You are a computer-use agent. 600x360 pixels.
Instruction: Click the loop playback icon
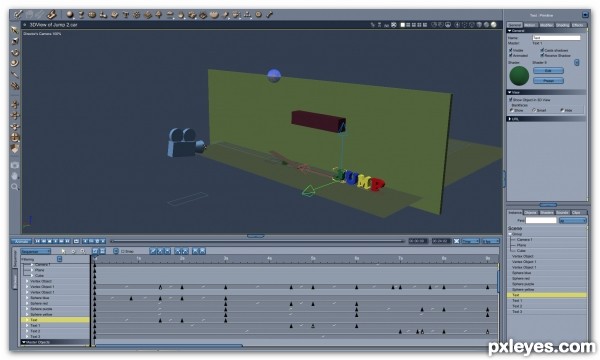(76, 241)
